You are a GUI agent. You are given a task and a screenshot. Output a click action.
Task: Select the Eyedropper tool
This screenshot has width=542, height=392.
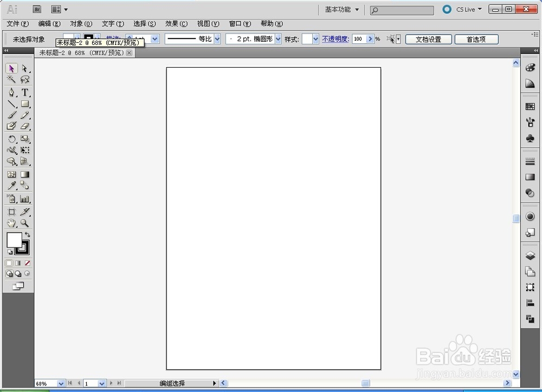[x=11, y=186]
